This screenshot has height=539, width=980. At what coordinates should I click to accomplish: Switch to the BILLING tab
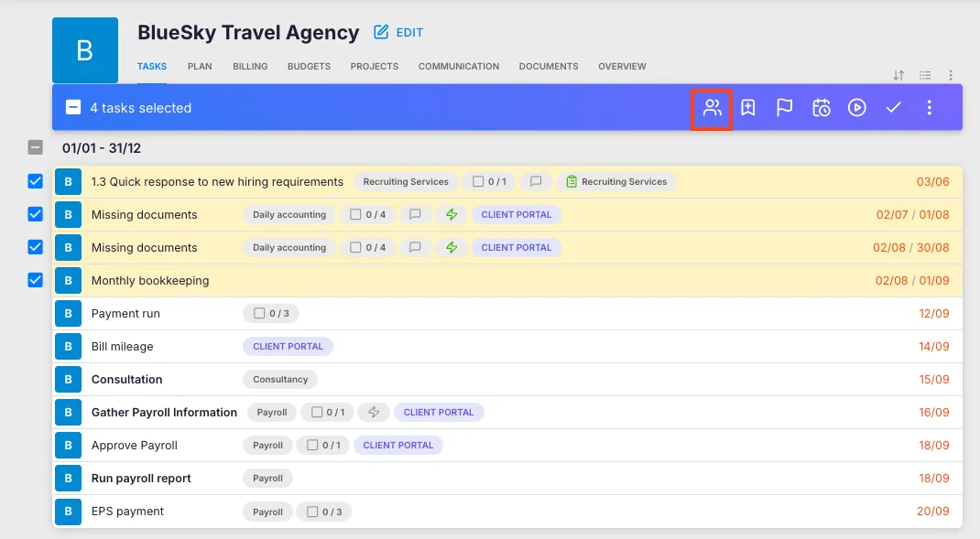click(x=250, y=67)
